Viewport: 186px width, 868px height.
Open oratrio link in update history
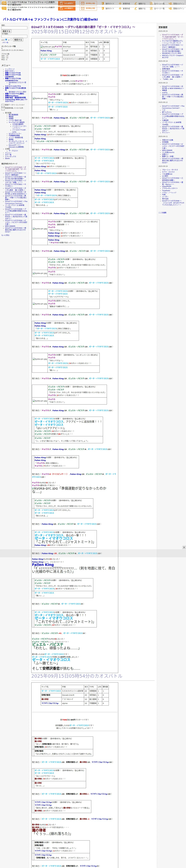164,93
